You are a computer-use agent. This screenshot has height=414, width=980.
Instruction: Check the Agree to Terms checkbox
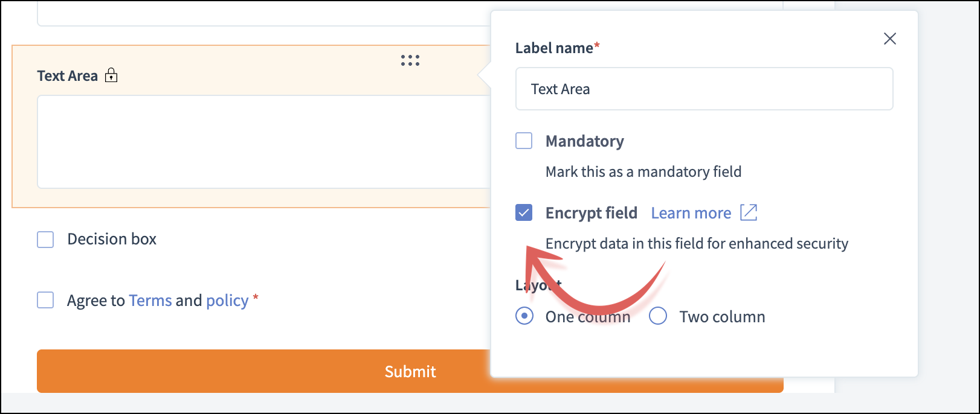tap(45, 300)
